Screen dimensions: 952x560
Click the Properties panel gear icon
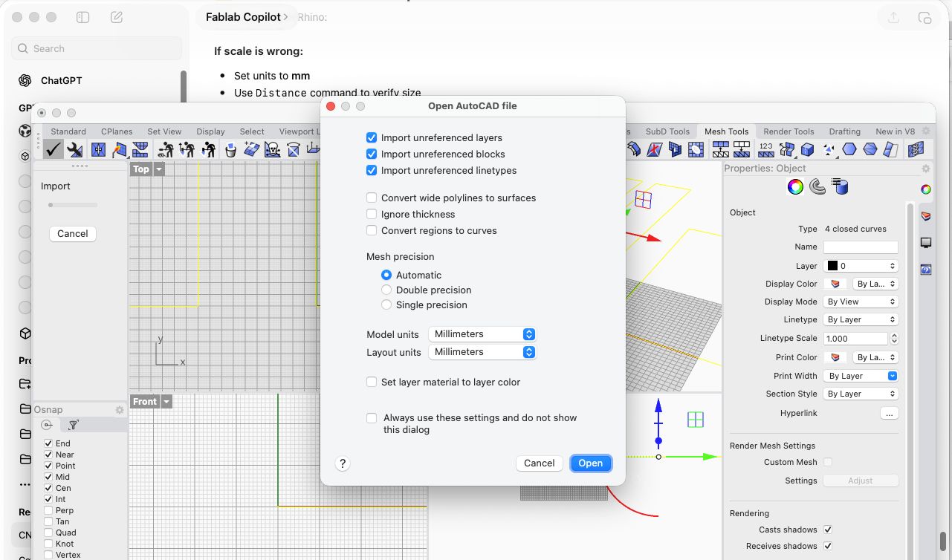(926, 169)
